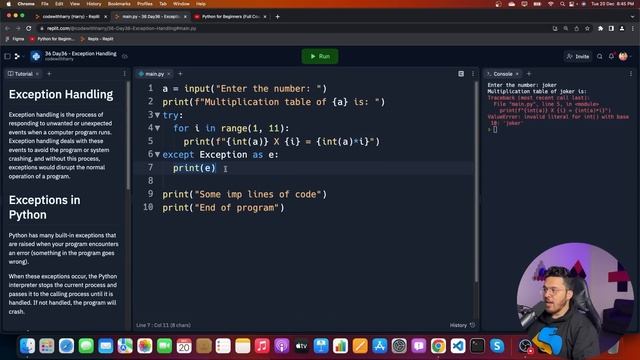
Task: Click the Exceptions in Python heading
Action: [x=44, y=207]
